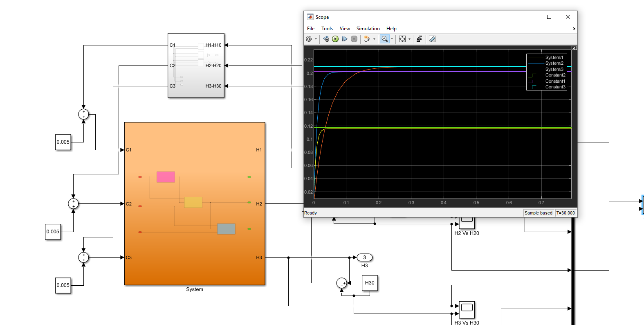This screenshot has width=644, height=325.
Task: Select the Zoom magnifier tool
Action: (x=384, y=39)
